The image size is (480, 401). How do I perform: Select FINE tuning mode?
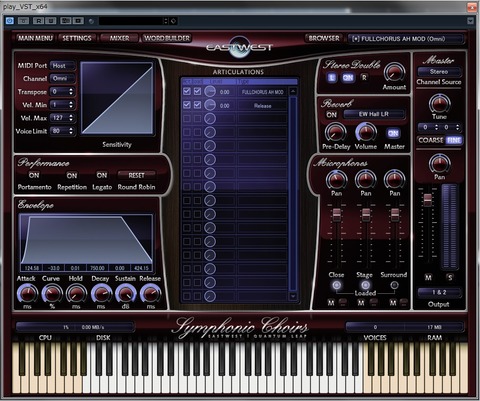(454, 140)
